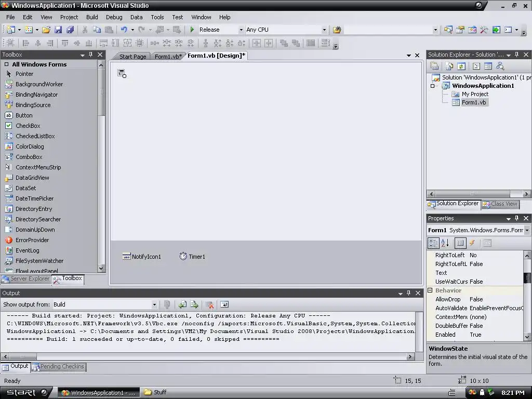Open the Debug menu

coord(114,17)
